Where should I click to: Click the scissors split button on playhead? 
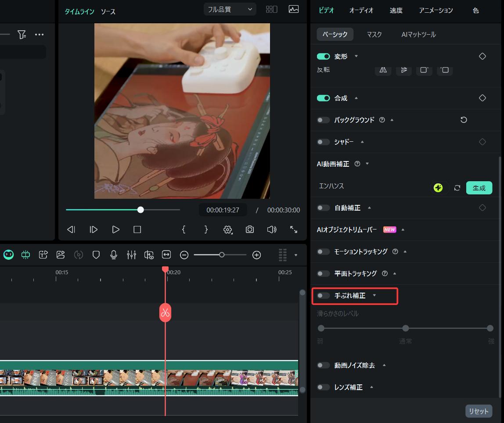pyautogui.click(x=165, y=313)
